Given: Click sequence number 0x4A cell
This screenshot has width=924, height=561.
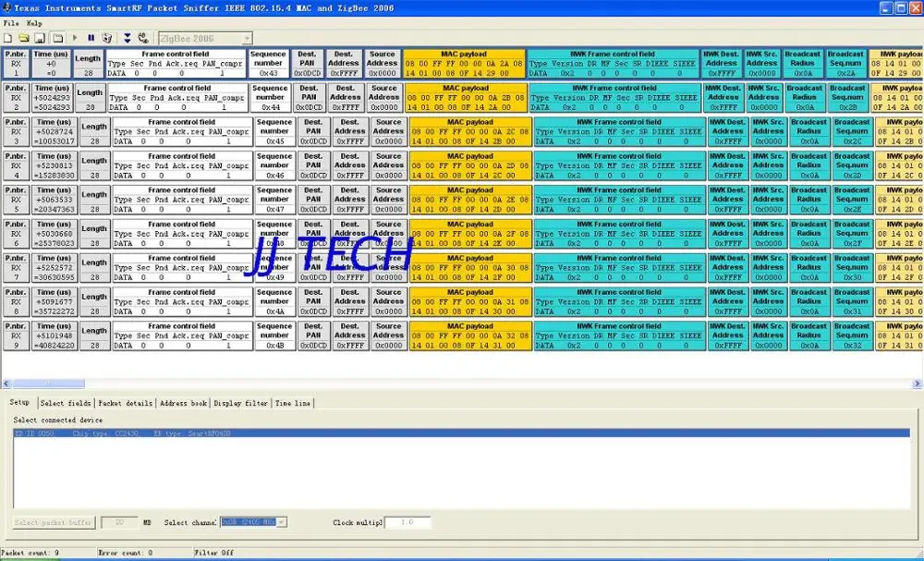Looking at the screenshot, I should pos(274,301).
